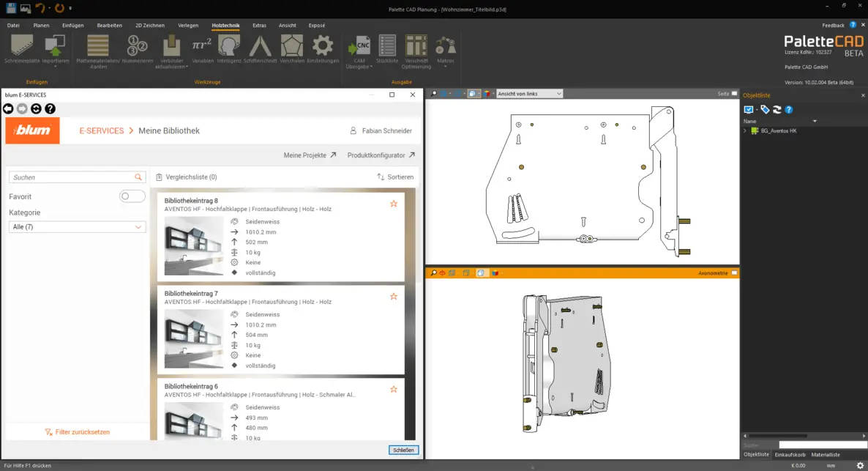Image resolution: width=868 pixels, height=471 pixels.
Task: Toggle the Favorit switch
Action: tap(132, 196)
